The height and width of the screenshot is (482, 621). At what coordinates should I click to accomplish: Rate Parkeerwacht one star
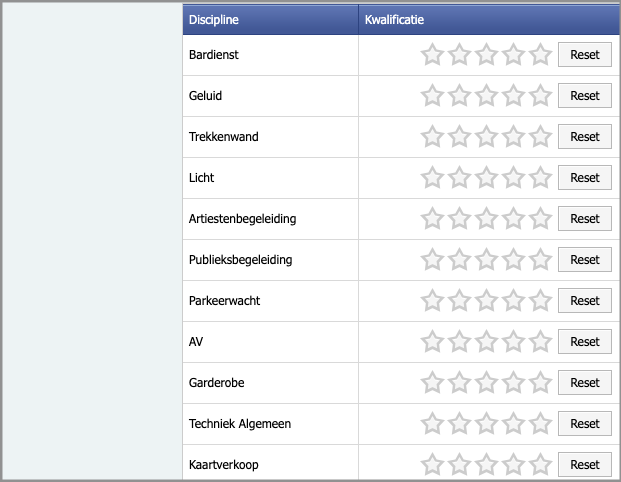(x=432, y=301)
